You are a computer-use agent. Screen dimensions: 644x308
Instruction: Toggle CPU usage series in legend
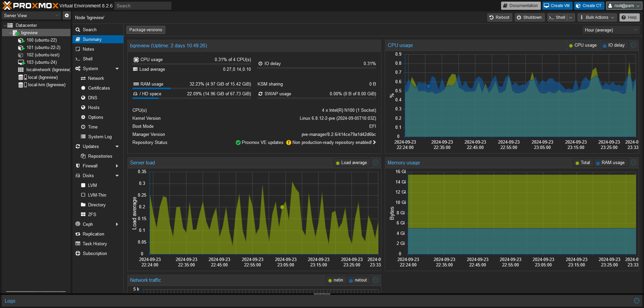pos(583,45)
